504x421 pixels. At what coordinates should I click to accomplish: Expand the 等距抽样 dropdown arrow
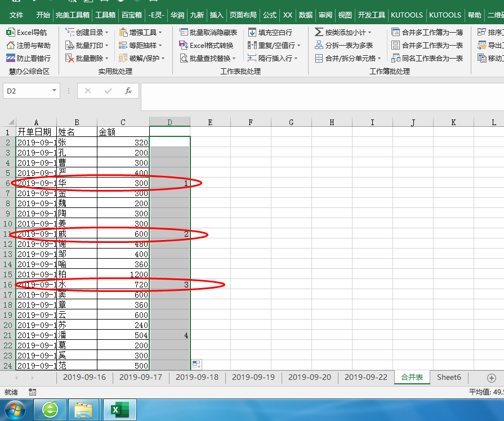160,45
